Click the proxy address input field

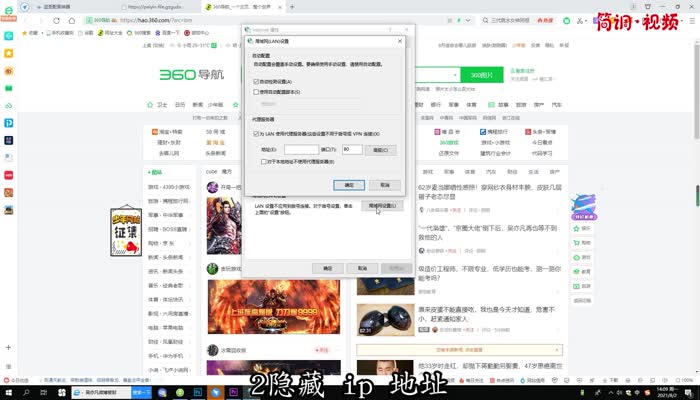pyautogui.click(x=301, y=149)
